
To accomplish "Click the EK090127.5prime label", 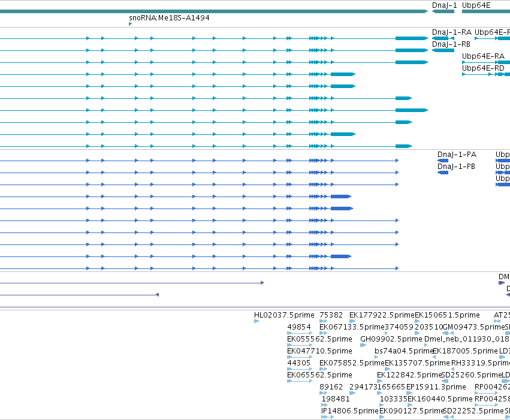I will pyautogui.click(x=411, y=411).
